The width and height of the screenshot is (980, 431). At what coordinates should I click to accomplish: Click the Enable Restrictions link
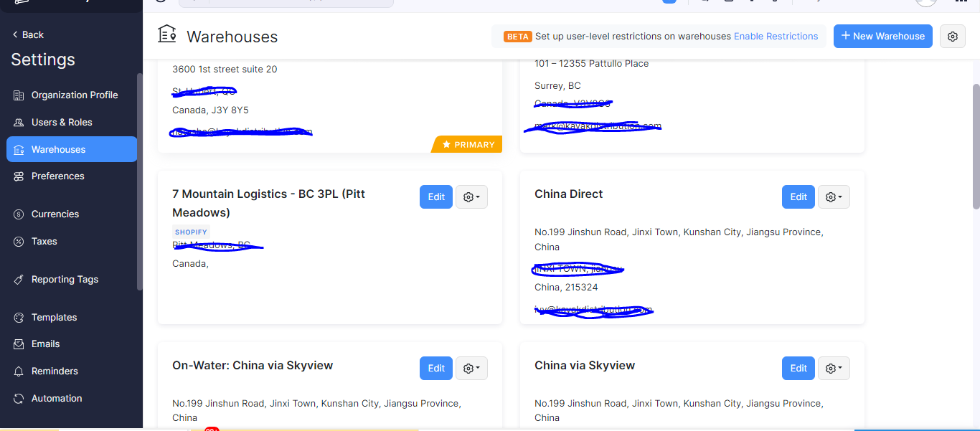coord(776,37)
